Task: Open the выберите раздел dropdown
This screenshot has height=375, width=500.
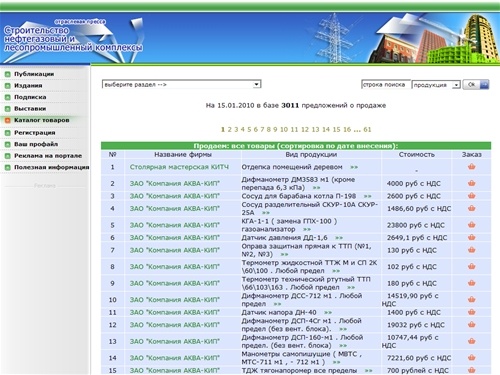Action: [181, 84]
